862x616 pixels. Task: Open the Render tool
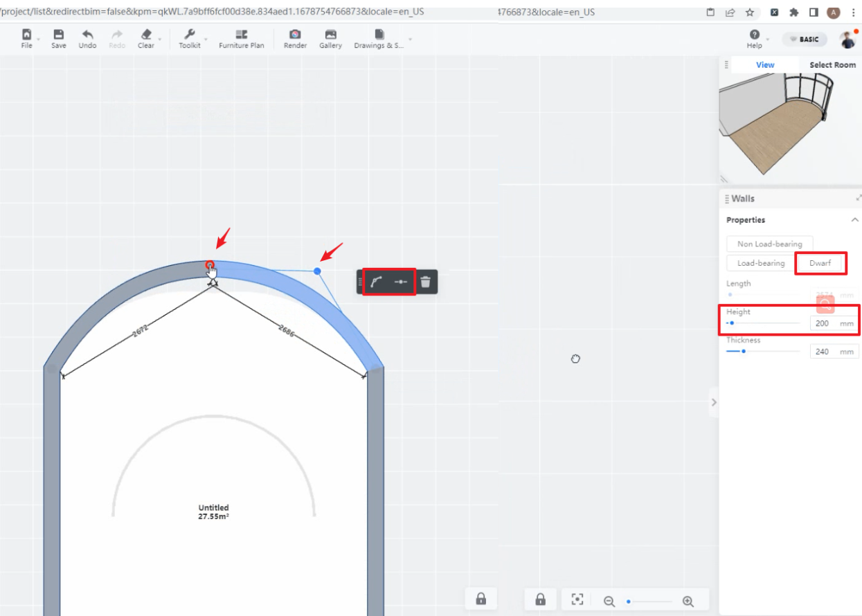click(295, 35)
